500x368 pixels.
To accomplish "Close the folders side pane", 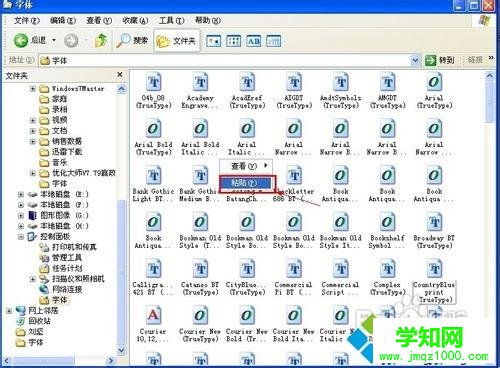I will point(120,75).
